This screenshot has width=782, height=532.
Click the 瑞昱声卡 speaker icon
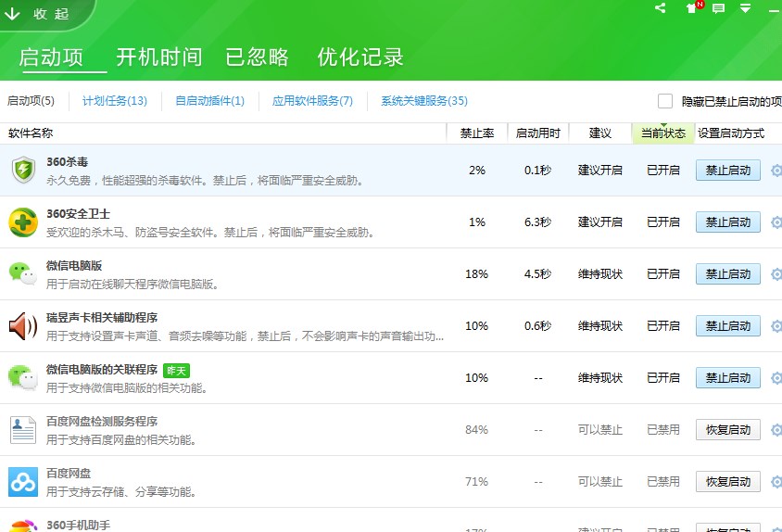click(x=23, y=326)
